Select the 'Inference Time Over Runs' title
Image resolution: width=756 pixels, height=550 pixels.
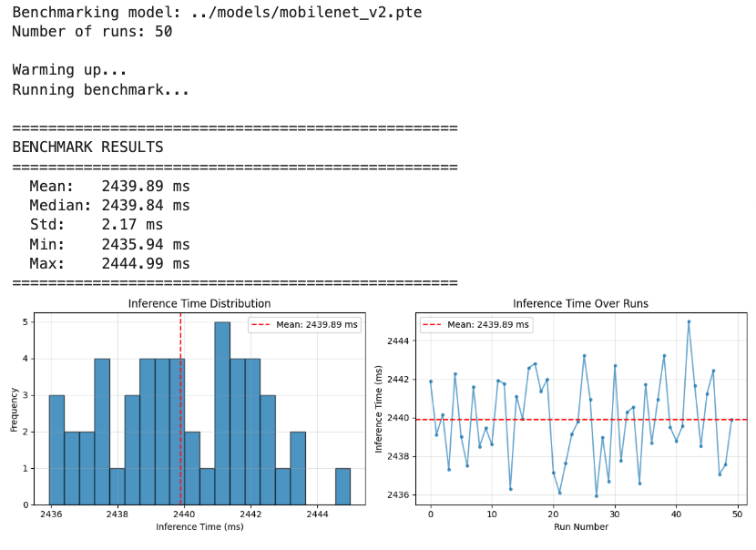point(581,304)
